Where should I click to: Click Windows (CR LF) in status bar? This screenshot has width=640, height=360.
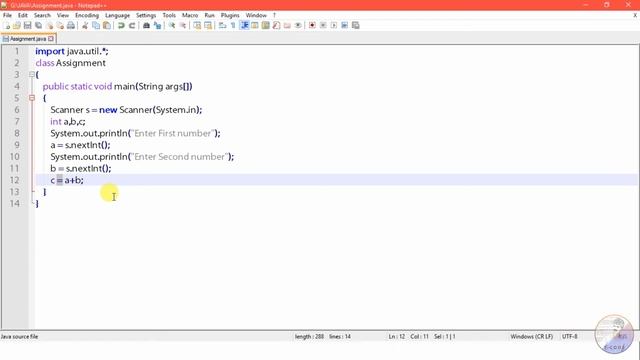531,336
